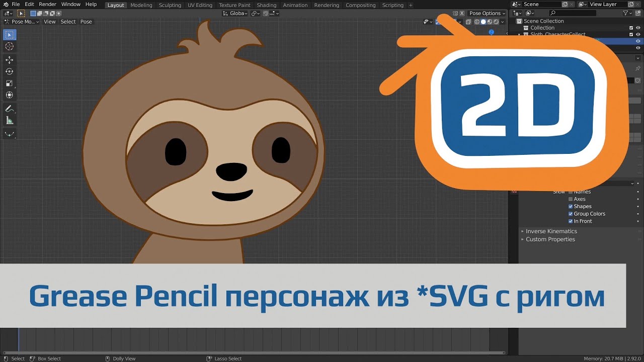The image size is (644, 362).
Task: Select the Select Box tool
Action: tap(9, 35)
